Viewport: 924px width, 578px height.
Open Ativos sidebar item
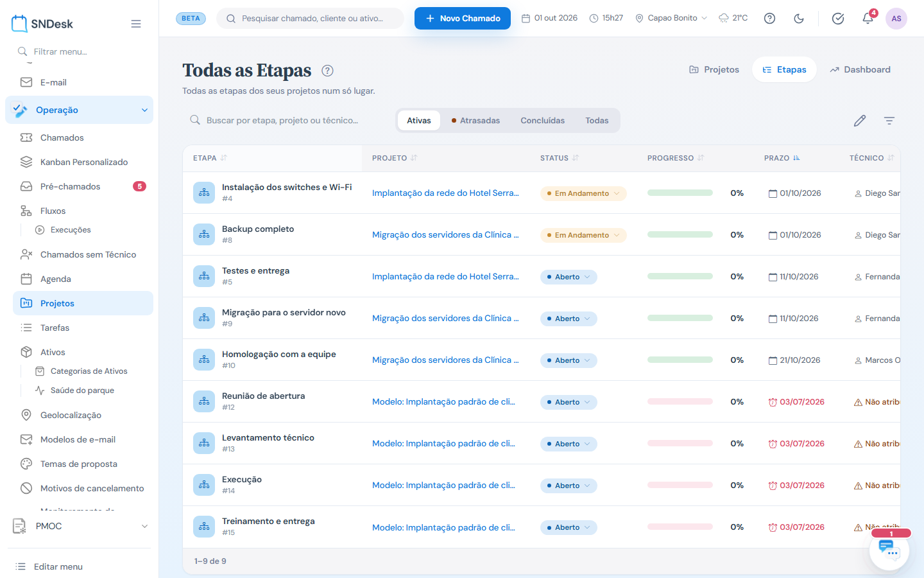83,352
